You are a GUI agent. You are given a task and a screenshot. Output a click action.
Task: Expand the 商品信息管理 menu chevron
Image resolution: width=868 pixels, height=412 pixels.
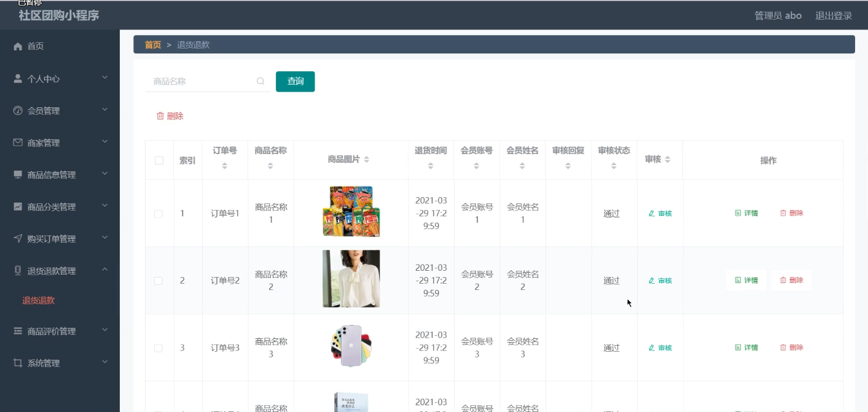104,173
